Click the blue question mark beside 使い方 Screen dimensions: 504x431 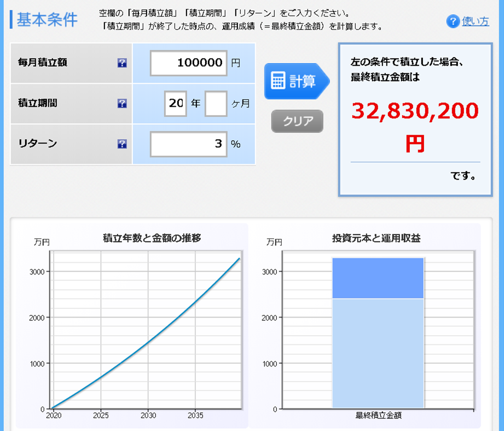(453, 21)
